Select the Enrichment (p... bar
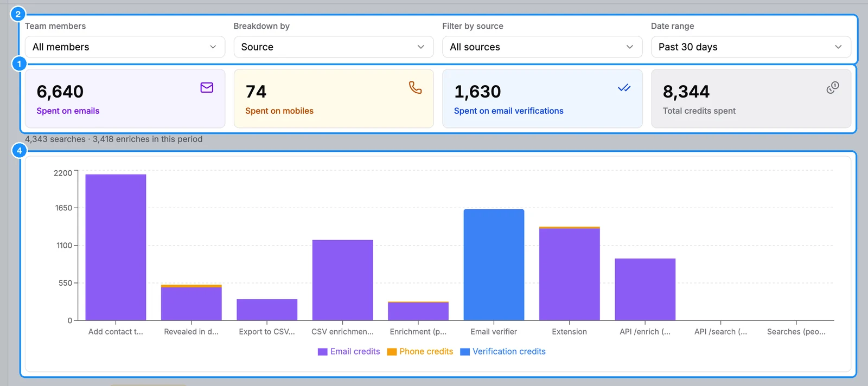 point(418,311)
